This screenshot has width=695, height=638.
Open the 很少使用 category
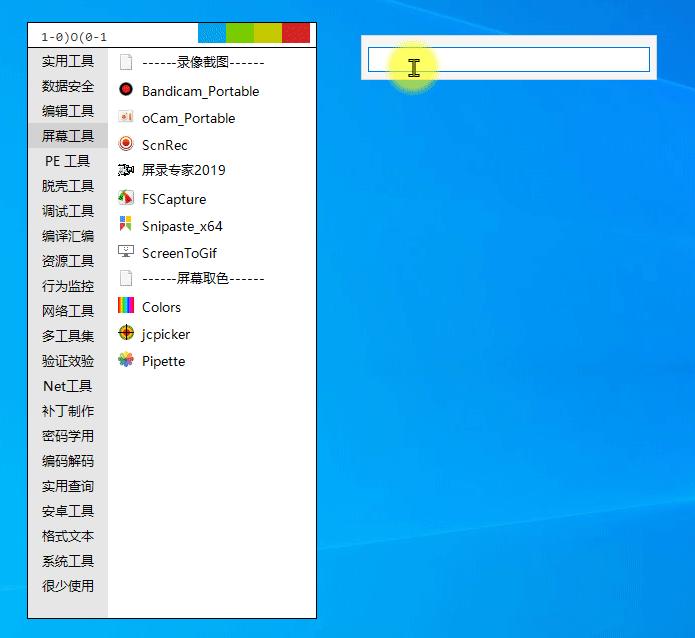(x=68, y=586)
